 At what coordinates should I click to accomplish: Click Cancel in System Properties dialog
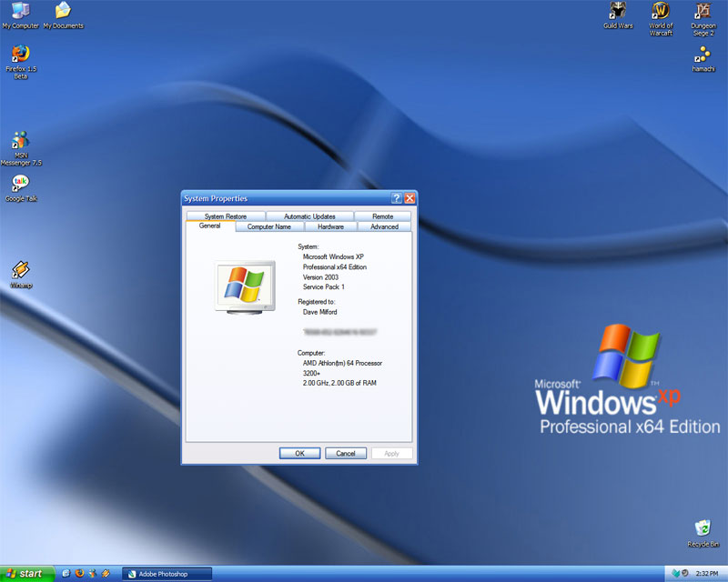click(346, 453)
